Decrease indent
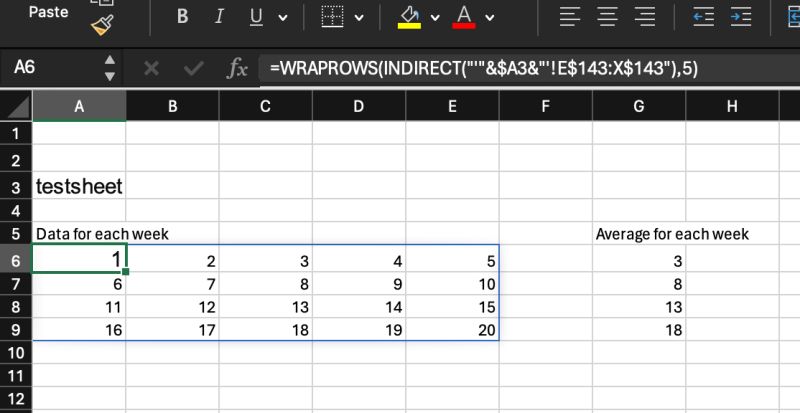Screen dimensions: 800x413 coord(703,17)
